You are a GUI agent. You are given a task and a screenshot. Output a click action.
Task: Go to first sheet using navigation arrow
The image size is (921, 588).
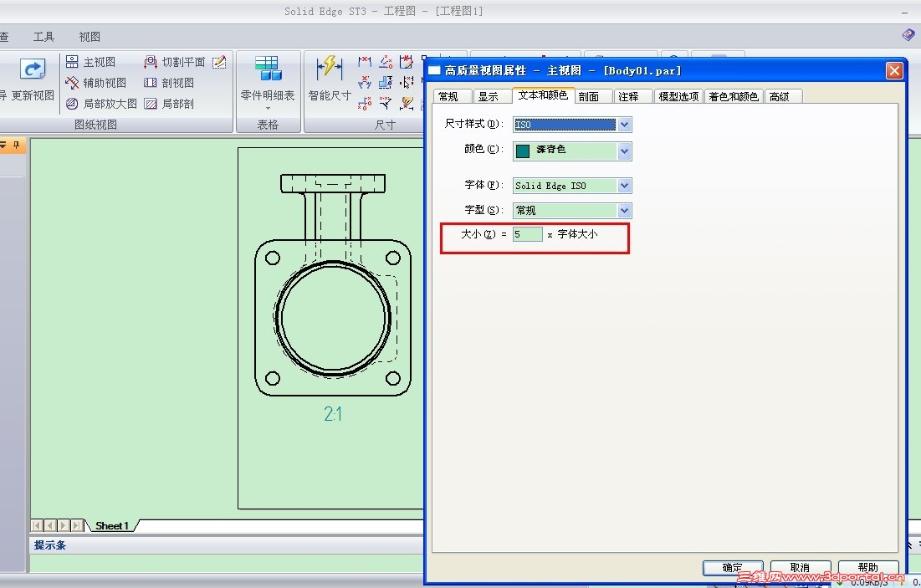click(38, 525)
